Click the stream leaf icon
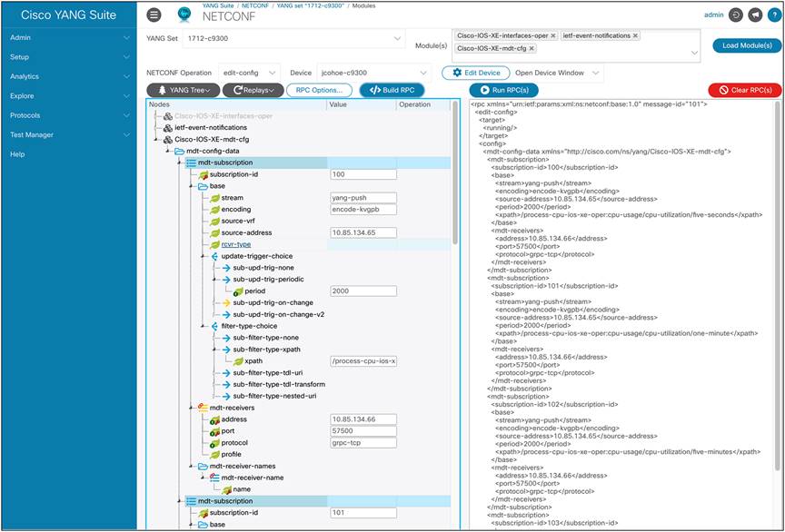 214,198
